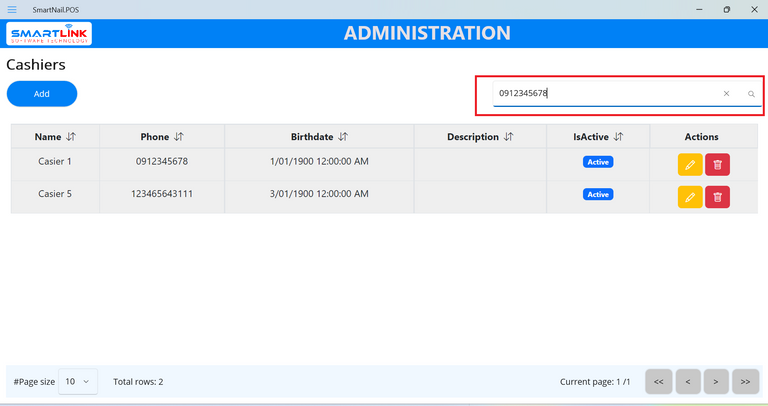Delete Casier 5 using trash icon
Image resolution: width=768 pixels, height=406 pixels.
pos(717,196)
